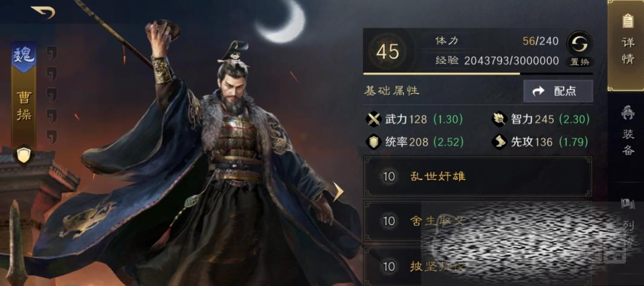Open the 装备 equipment tab
This screenshot has width=644, height=286.
[627, 130]
